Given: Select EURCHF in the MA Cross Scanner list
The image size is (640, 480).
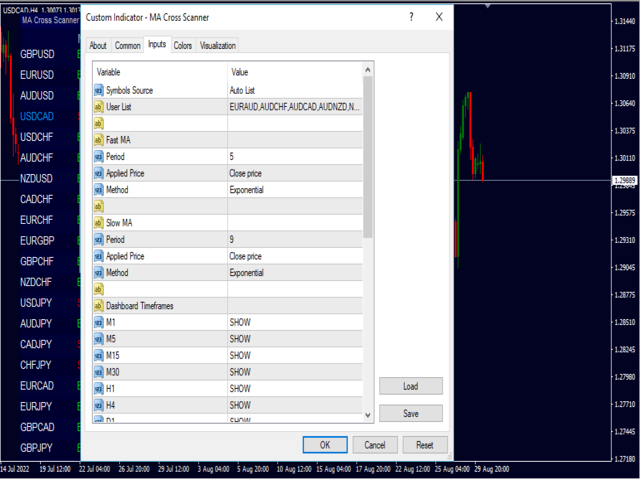Looking at the screenshot, I should click(37, 220).
